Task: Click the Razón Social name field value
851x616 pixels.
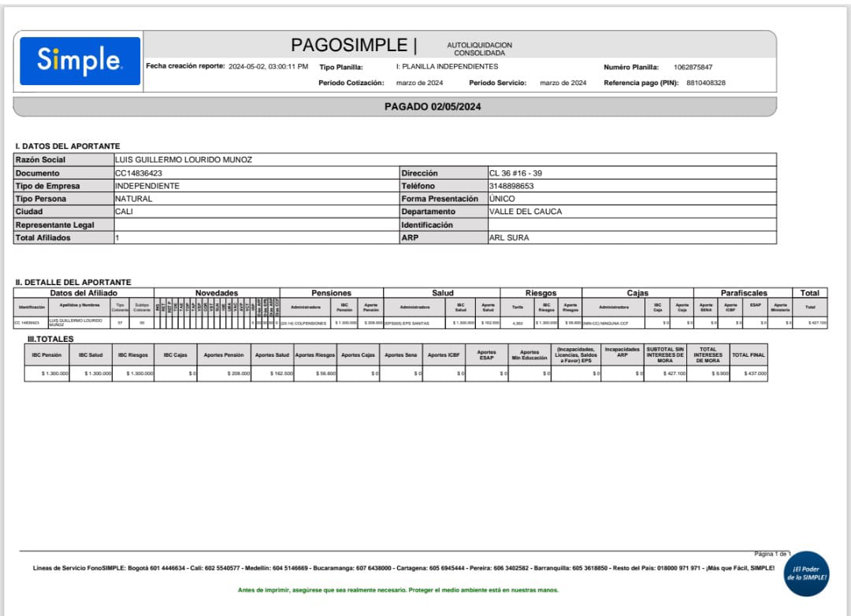Action: [x=184, y=160]
